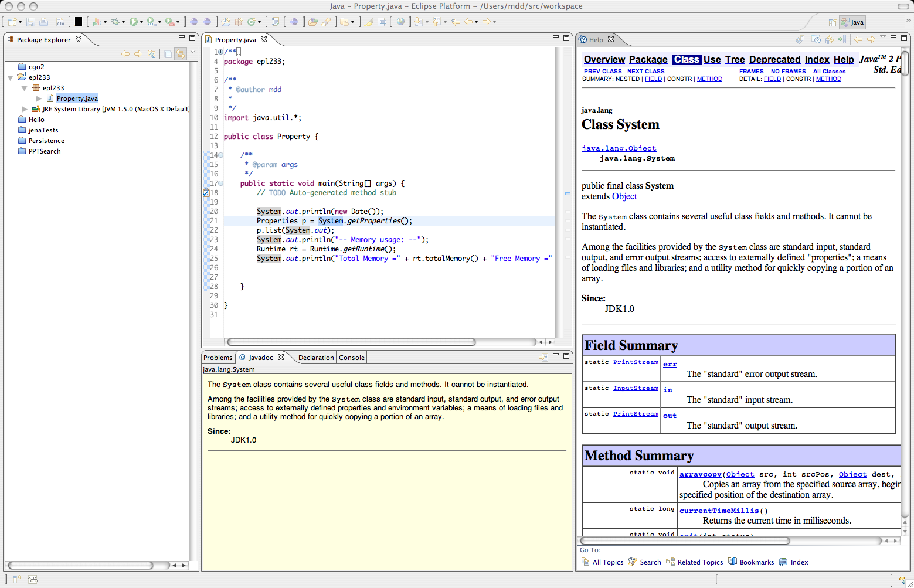The width and height of the screenshot is (914, 588).
Task: Click the Save toolbar icon
Action: 31,22
